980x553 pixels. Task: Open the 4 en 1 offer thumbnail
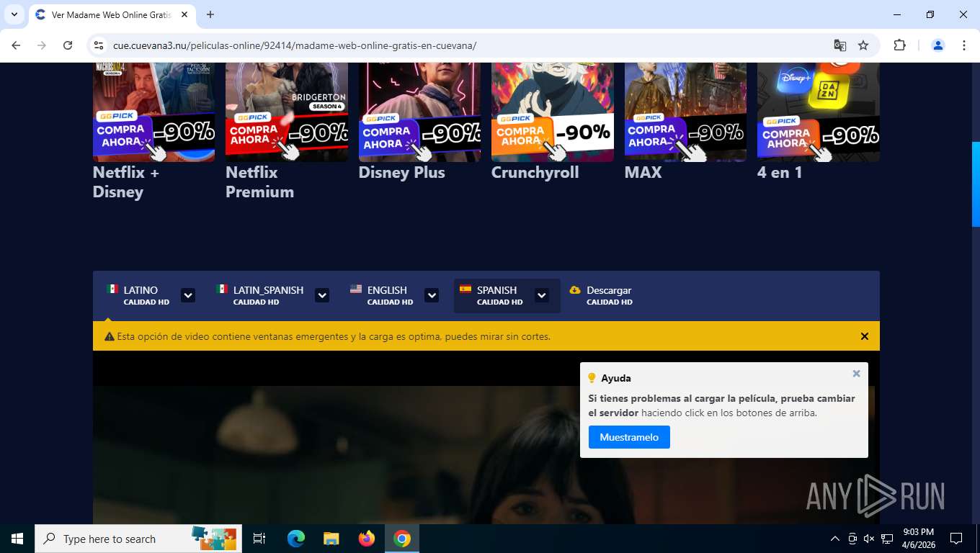coord(819,112)
